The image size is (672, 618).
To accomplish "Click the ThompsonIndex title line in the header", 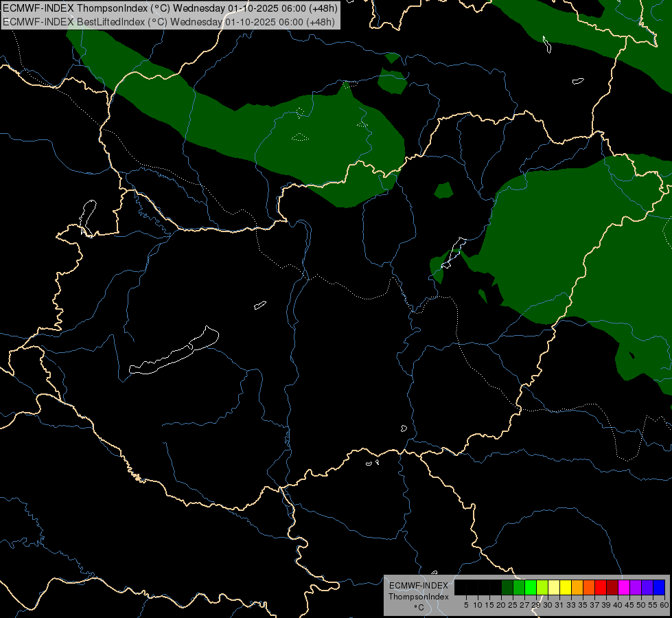I will coord(170,8).
